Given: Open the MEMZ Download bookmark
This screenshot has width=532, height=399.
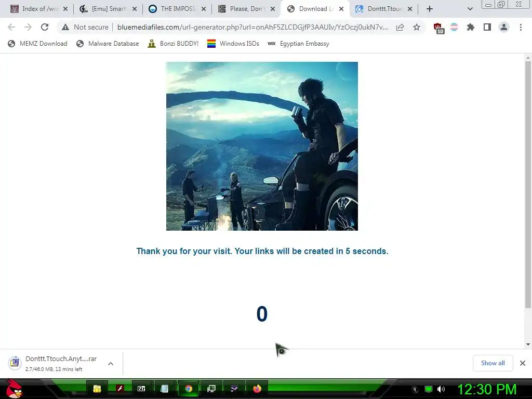Looking at the screenshot, I should (37, 44).
